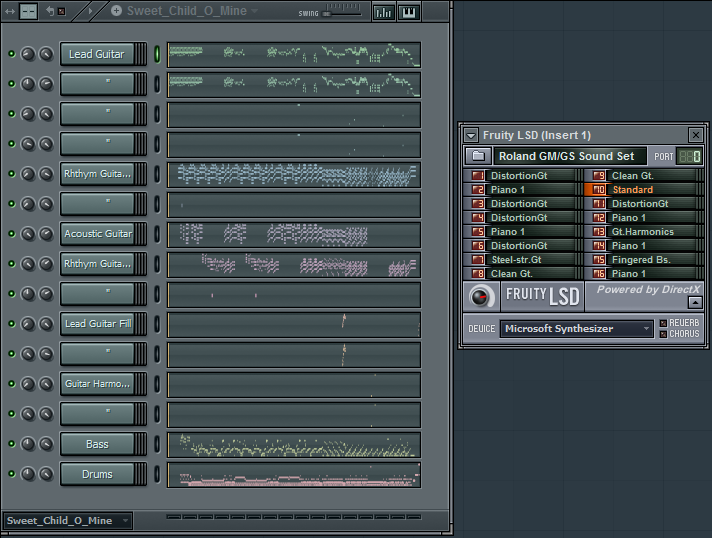Click the volume knob of Lead Guitar channel
The image size is (712, 538).
click(x=46, y=54)
